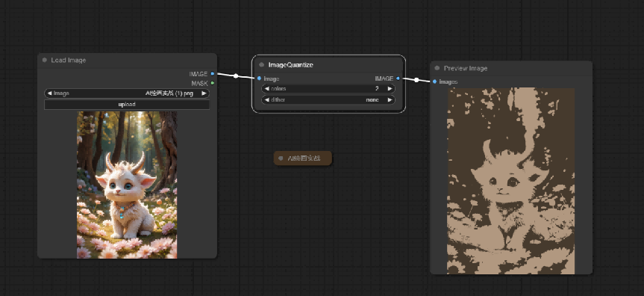Collapse the ImageQuantize node via its title dot
The image size is (644, 296).
[x=262, y=64]
